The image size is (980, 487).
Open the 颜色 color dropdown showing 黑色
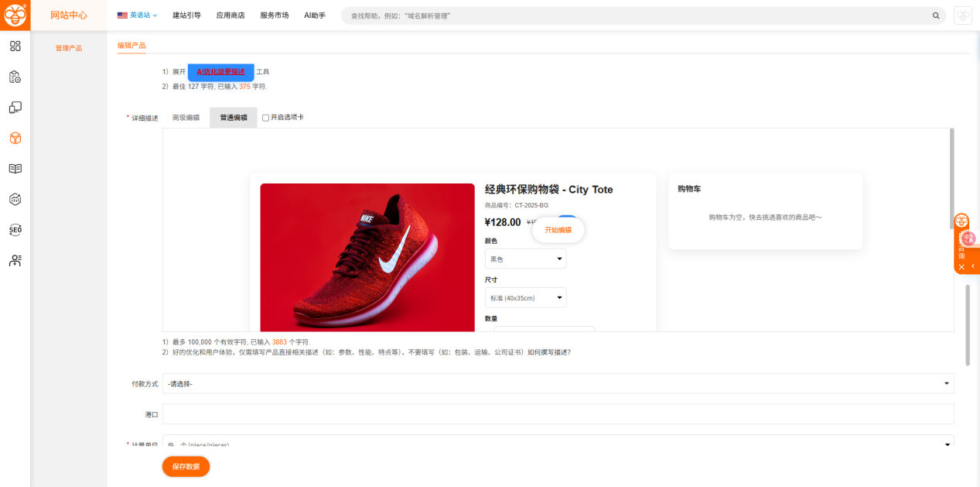(525, 259)
